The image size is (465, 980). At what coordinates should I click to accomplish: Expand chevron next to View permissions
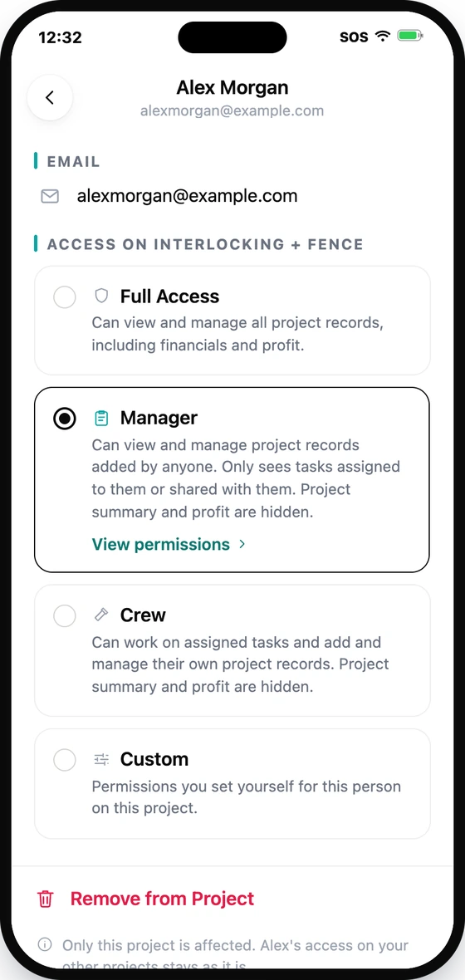(242, 544)
